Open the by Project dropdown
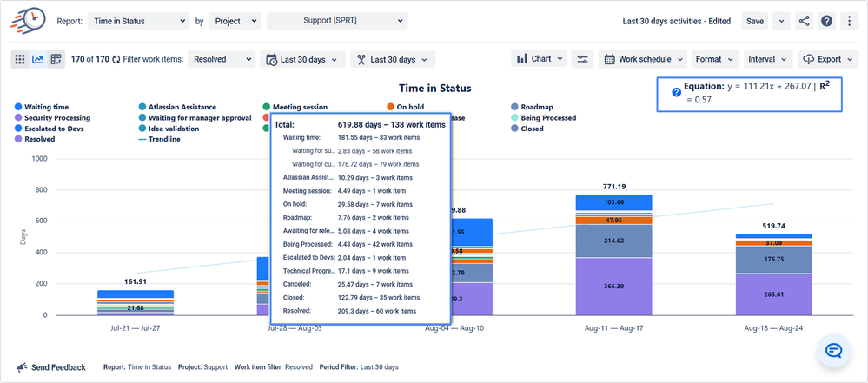Screen dimensions: 868x383 click(x=235, y=21)
